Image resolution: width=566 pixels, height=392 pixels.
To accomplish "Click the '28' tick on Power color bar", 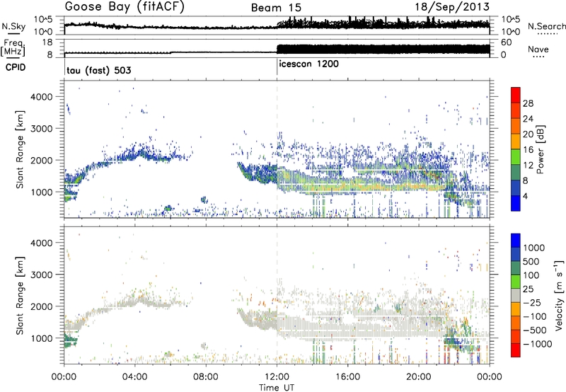I will [528, 103].
